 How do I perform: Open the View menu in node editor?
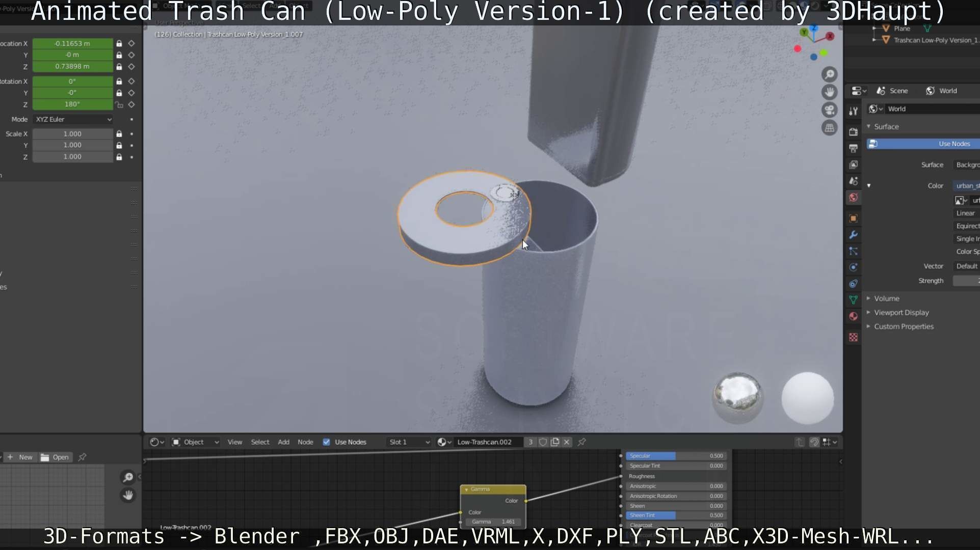pos(234,442)
